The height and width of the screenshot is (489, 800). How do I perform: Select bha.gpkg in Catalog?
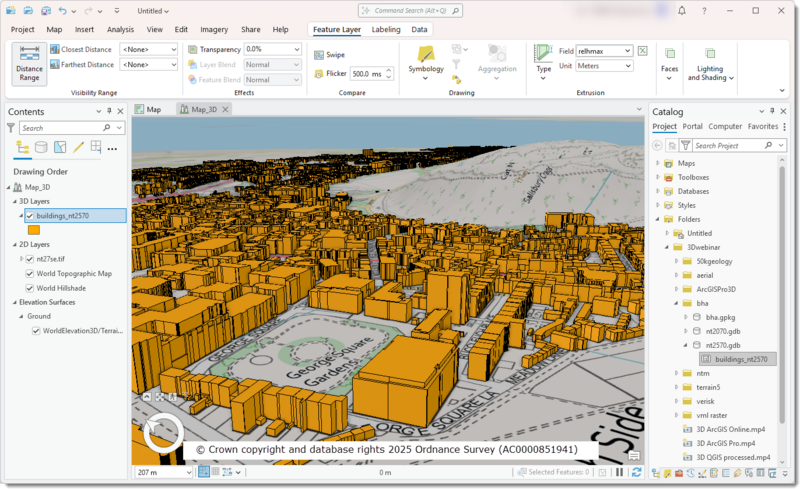720,317
